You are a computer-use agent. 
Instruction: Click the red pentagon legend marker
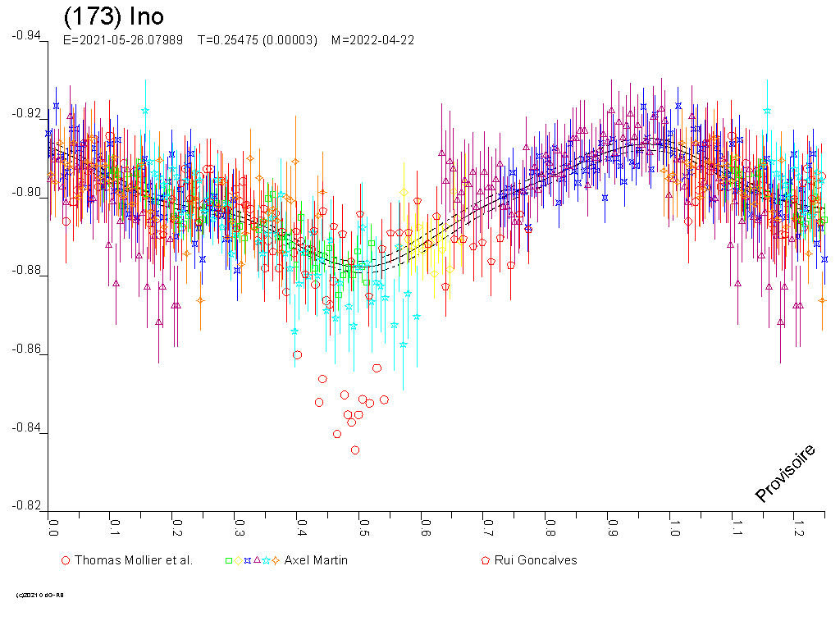[x=486, y=560]
